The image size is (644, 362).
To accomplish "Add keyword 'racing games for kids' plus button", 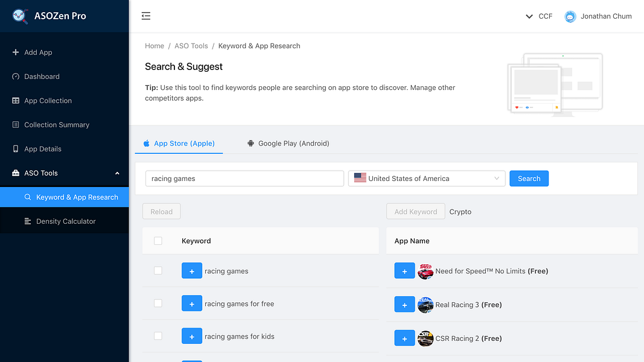I will (192, 335).
